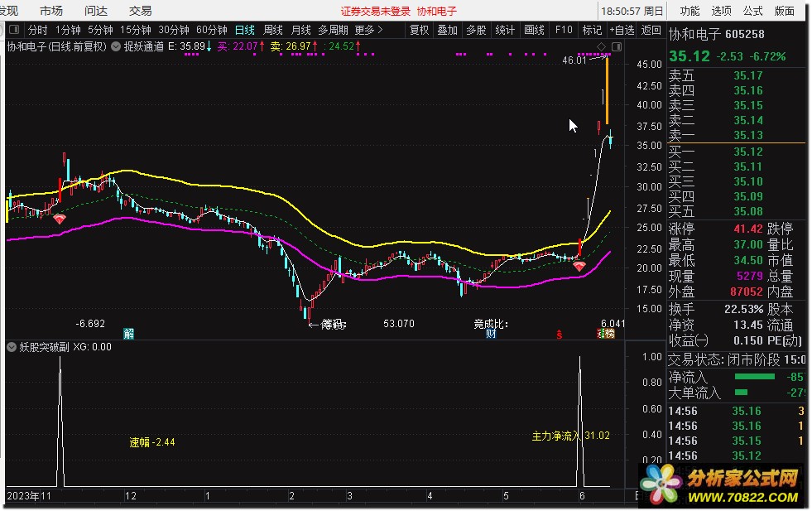Image resolution: width=812 pixels, height=511 pixels.
Task: Open the 妖股突破副 indicator dropdown arrow
Action: point(12,347)
